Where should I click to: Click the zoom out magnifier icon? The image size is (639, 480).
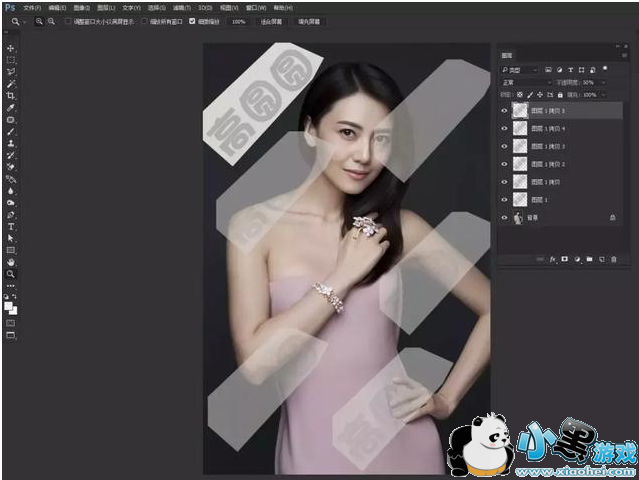(50, 20)
